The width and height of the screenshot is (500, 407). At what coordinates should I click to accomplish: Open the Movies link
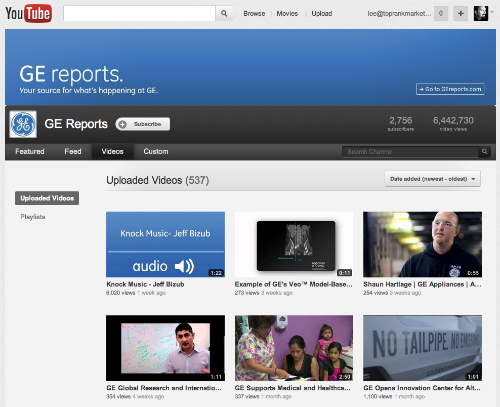point(287,14)
